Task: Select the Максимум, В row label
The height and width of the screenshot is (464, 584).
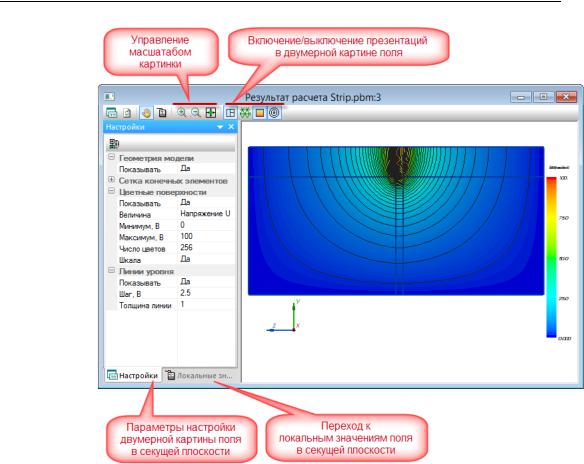Action: 141,238
